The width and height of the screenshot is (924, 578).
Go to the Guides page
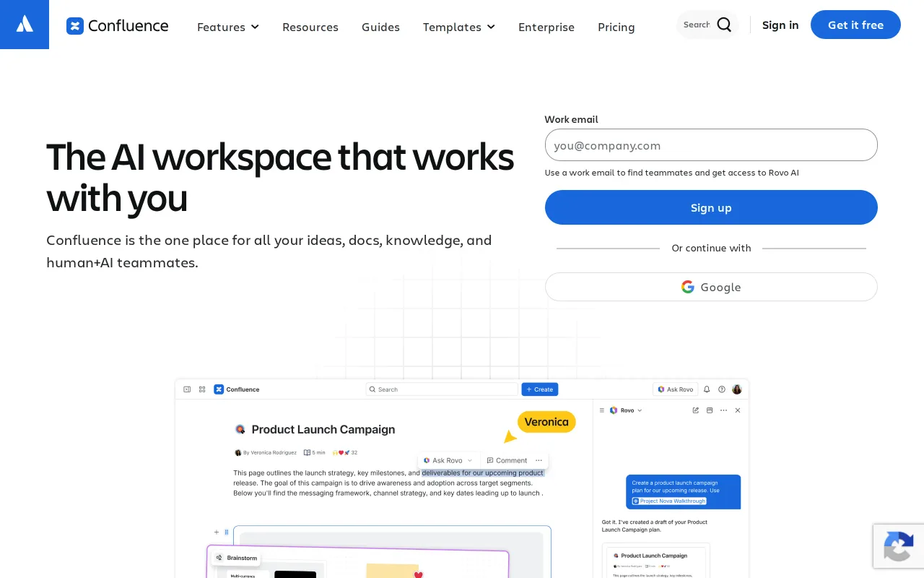pyautogui.click(x=380, y=27)
